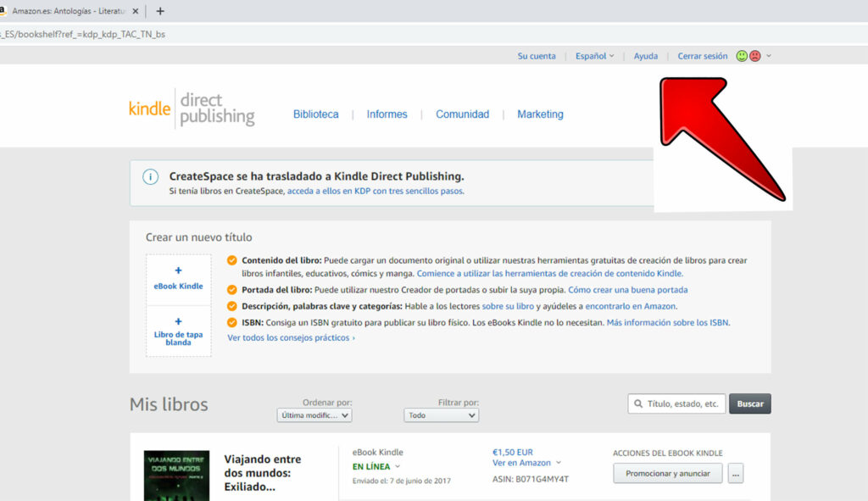The width and height of the screenshot is (868, 501).
Task: Expand the EN LÍNEA status chevron
Action: pos(398,467)
